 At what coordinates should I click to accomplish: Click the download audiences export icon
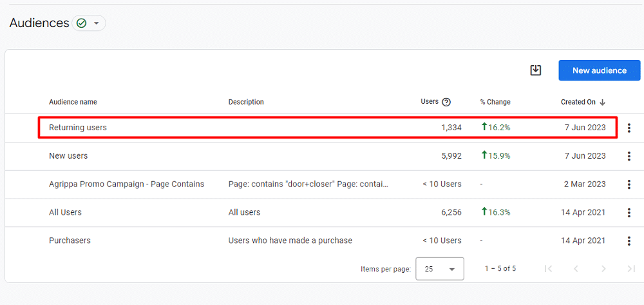535,70
